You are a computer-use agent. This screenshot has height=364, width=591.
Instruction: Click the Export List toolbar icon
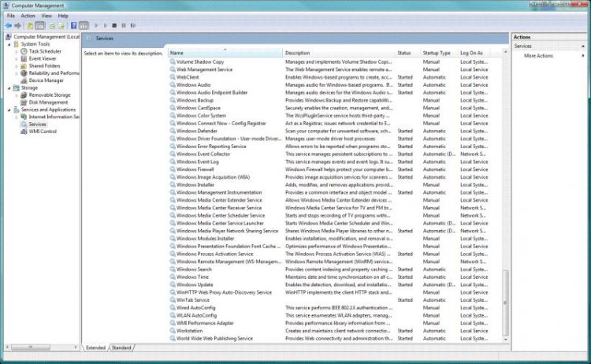click(x=61, y=26)
